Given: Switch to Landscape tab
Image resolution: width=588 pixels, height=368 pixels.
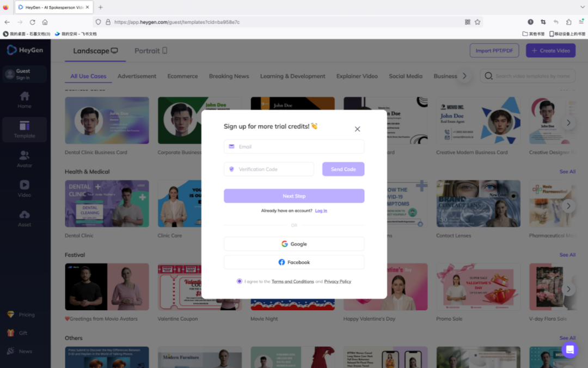Looking at the screenshot, I should tap(95, 51).
